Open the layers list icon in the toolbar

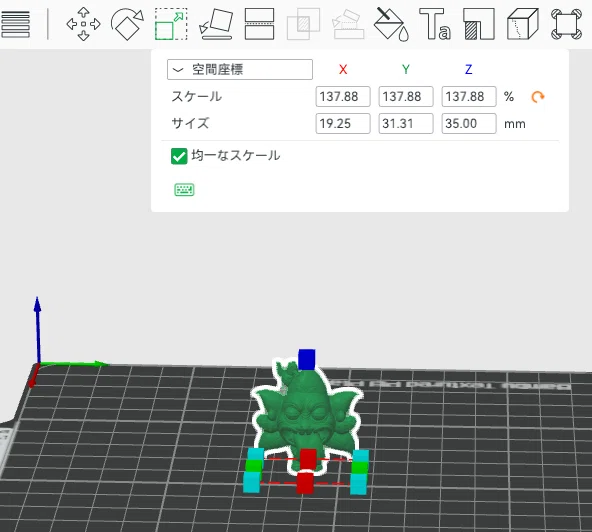pos(15,25)
